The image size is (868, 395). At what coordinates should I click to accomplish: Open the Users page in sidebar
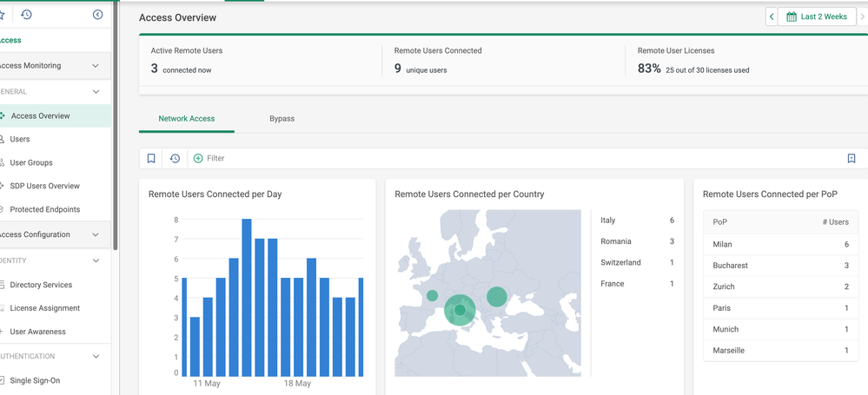point(20,140)
